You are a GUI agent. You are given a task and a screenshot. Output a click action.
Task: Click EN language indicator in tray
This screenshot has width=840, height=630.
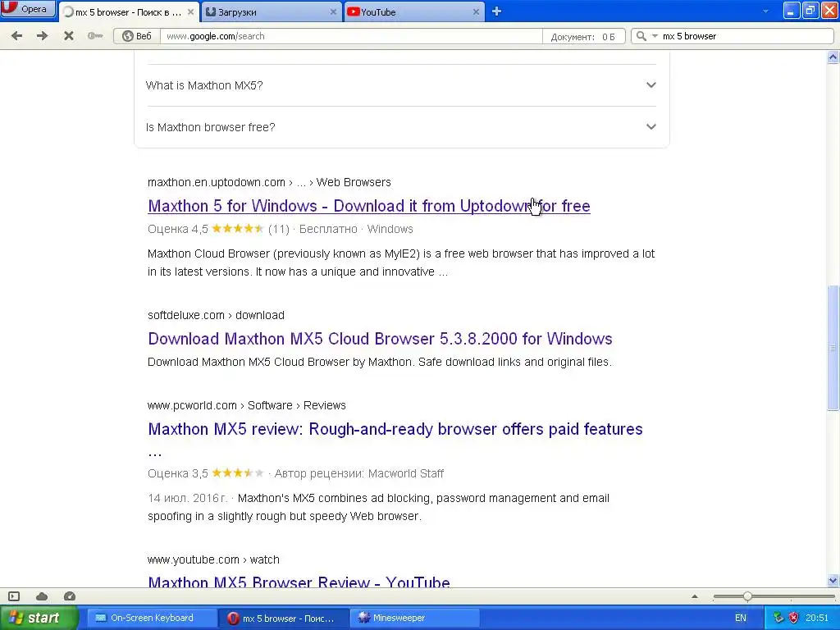click(741, 618)
